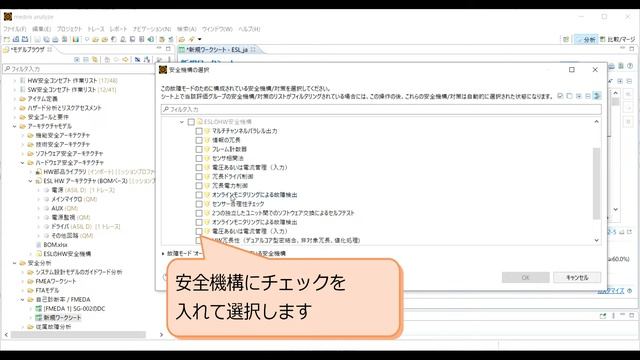Open the トレース menu
This screenshot has width=640, height=360.
click(x=96, y=29)
